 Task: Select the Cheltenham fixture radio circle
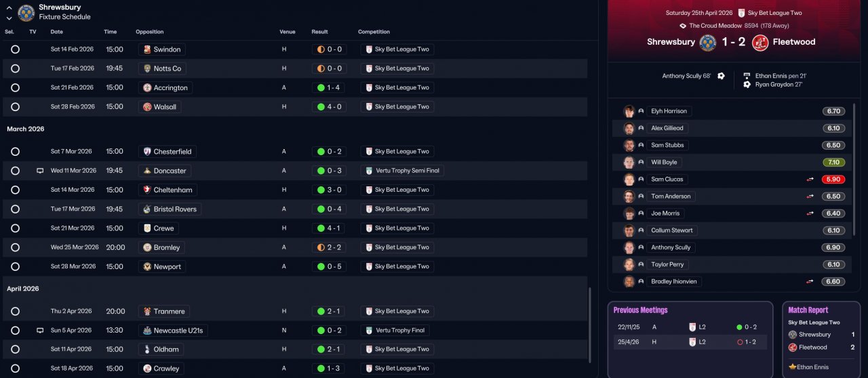coord(15,190)
